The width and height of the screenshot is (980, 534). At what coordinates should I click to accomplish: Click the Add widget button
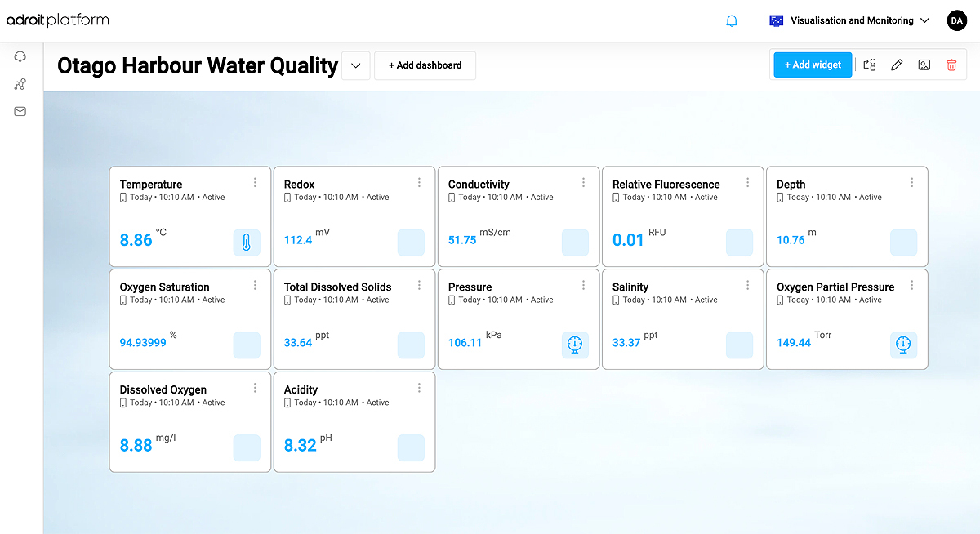pos(813,65)
